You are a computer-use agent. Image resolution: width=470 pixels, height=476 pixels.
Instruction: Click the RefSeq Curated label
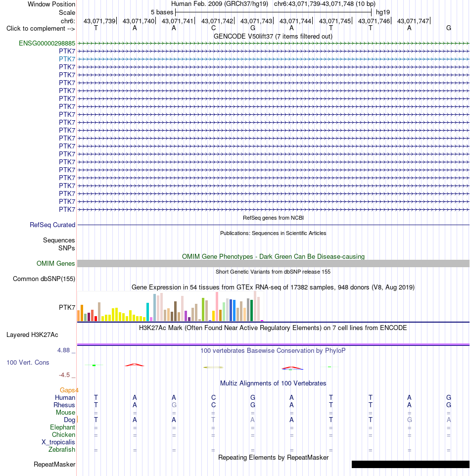click(52, 225)
